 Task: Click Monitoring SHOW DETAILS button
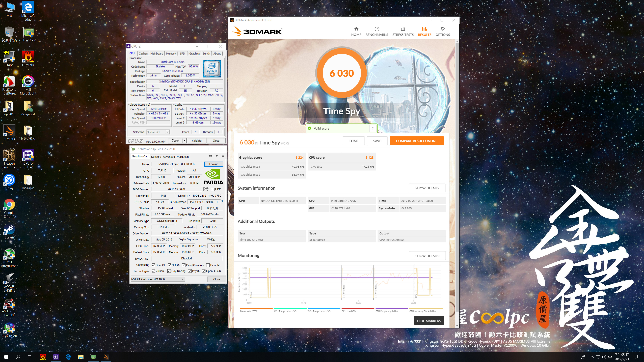point(427,256)
